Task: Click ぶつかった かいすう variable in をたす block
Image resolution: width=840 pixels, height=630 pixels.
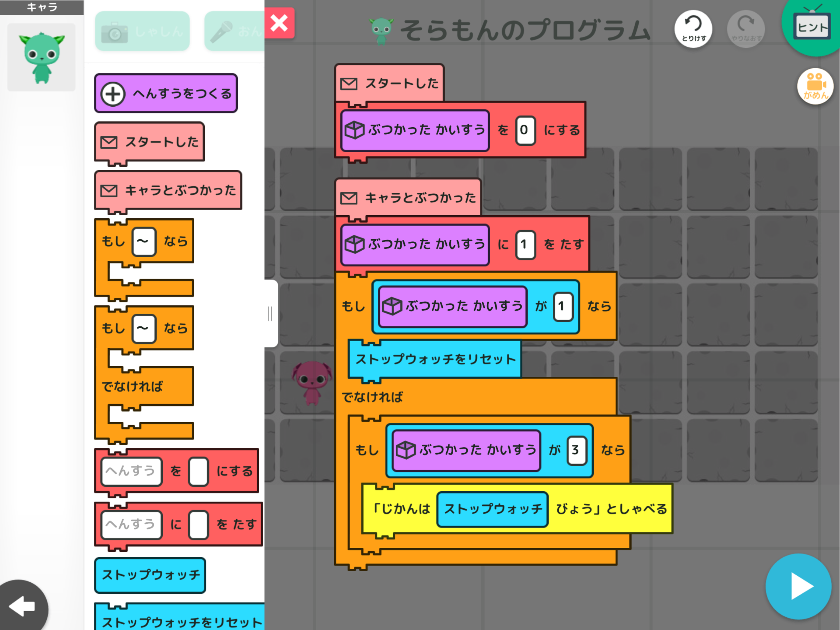Action: pyautogui.click(x=415, y=245)
